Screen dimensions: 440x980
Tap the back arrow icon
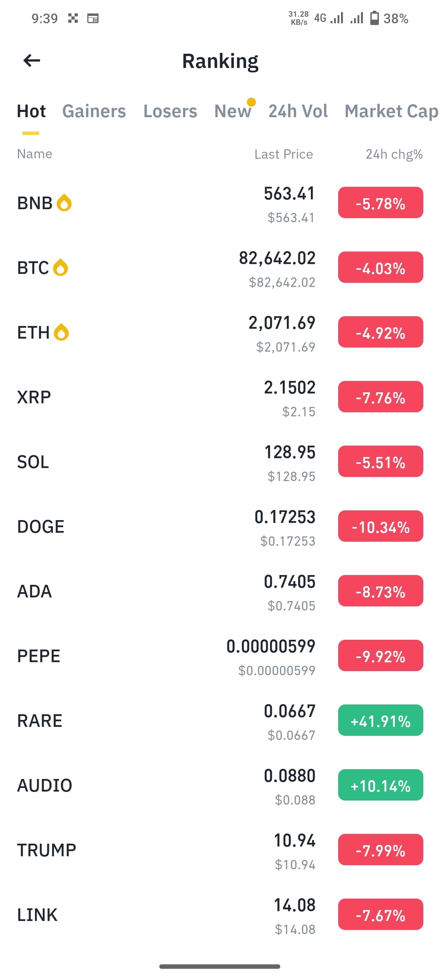coord(32,61)
